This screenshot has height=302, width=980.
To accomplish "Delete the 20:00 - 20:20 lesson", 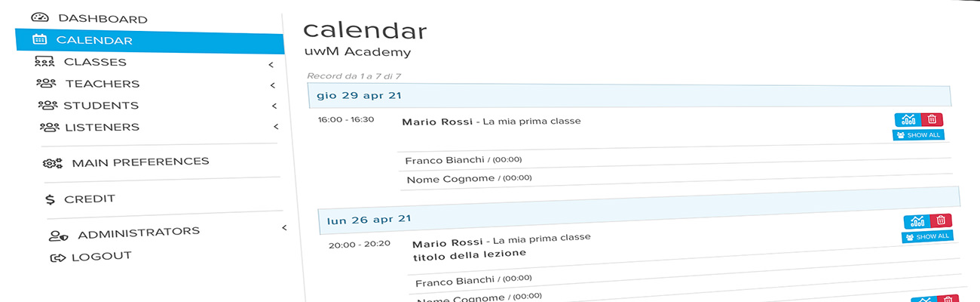I will tap(941, 220).
